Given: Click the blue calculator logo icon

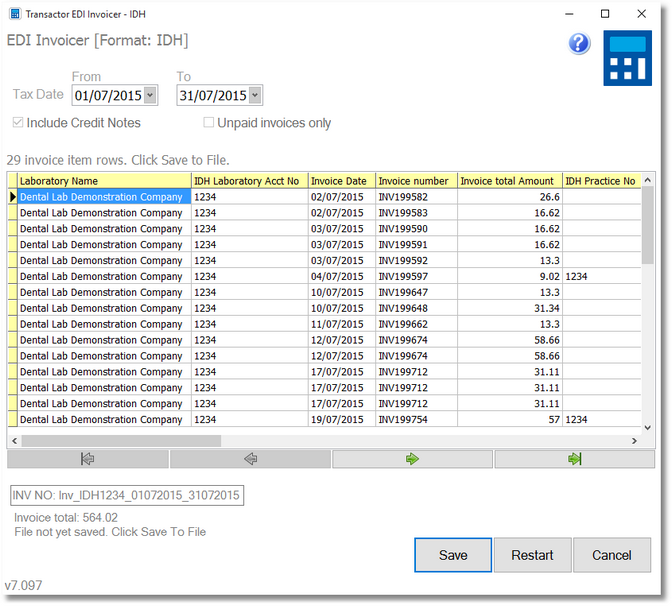Looking at the screenshot, I should (x=628, y=58).
